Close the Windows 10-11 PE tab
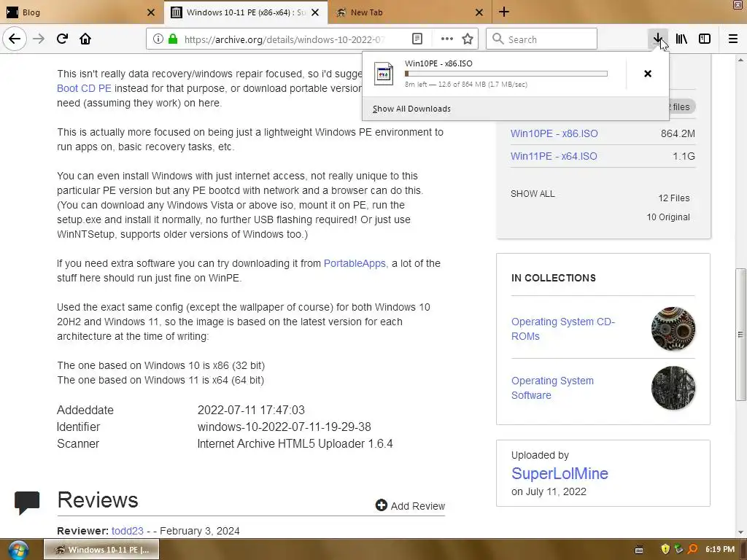 click(315, 13)
